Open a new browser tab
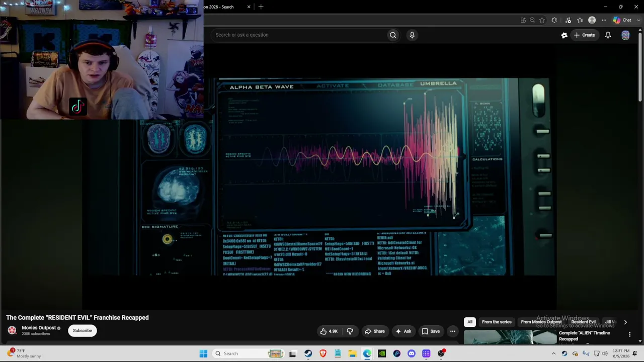Viewport: 644px width, 362px height. pos(261,7)
